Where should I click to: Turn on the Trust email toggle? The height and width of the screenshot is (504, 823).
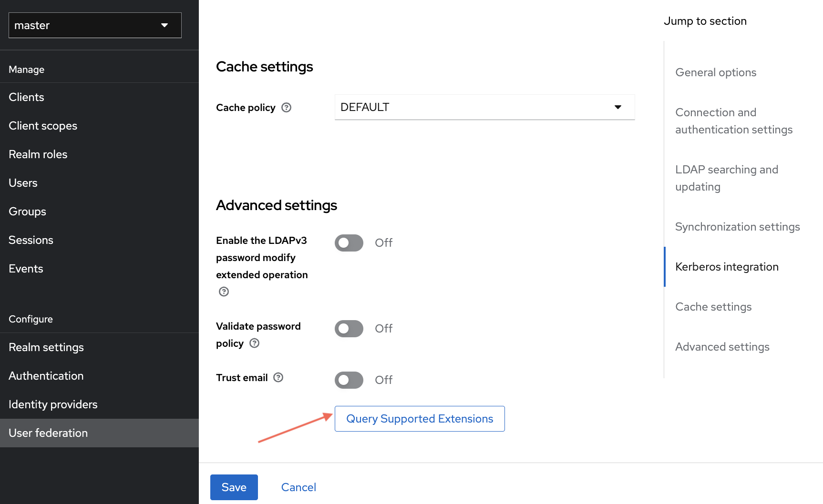point(349,380)
